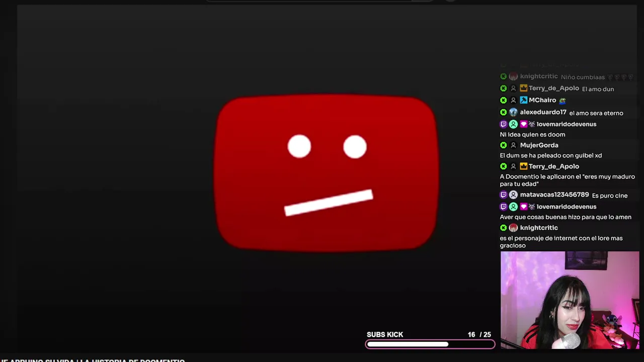Click message "Aver que cosas buenas hizo"
644x362 pixels.
566,217
